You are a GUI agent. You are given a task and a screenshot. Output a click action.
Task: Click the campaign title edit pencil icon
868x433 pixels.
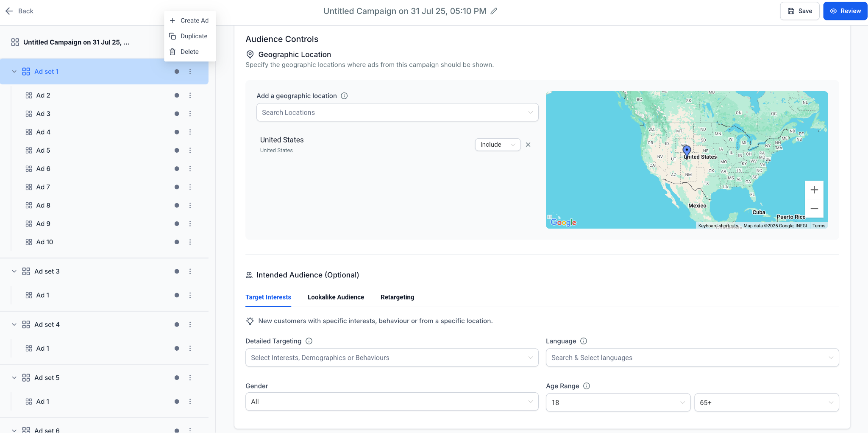coord(494,11)
